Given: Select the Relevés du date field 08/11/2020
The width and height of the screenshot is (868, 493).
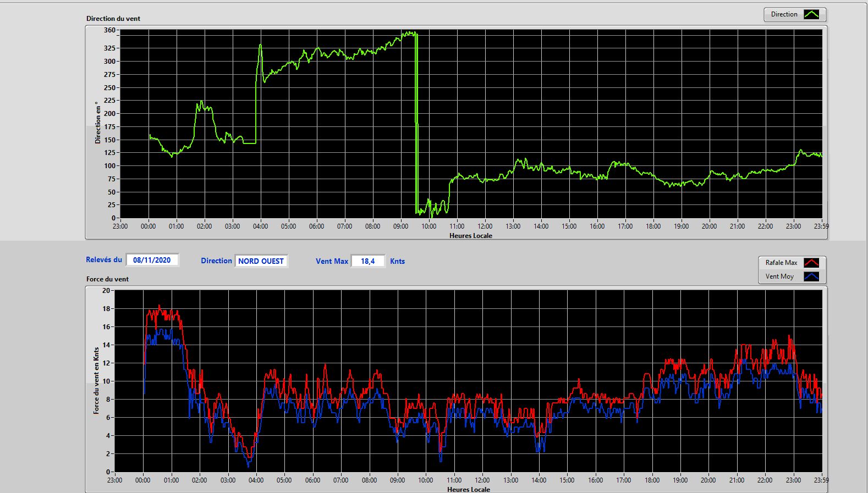Looking at the screenshot, I should click(152, 260).
